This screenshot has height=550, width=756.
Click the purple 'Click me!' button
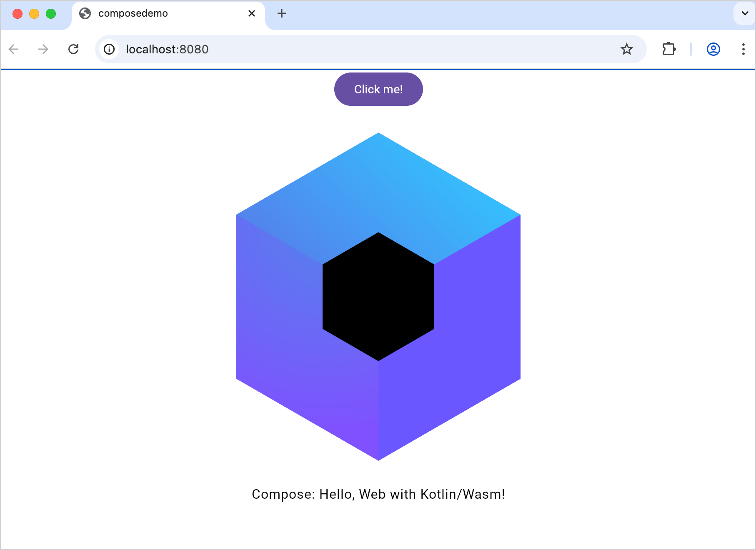pos(378,89)
